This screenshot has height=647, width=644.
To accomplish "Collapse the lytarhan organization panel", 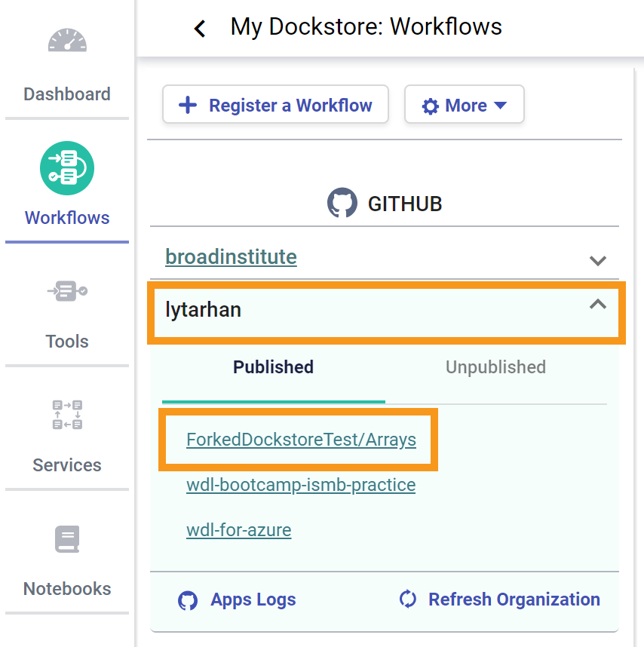I will click(x=597, y=305).
